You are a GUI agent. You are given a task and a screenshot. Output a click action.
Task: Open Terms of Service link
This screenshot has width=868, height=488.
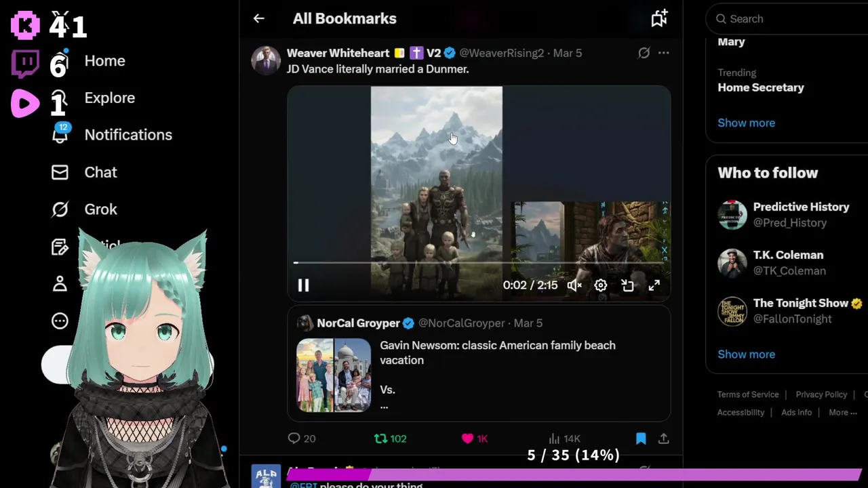tap(748, 394)
